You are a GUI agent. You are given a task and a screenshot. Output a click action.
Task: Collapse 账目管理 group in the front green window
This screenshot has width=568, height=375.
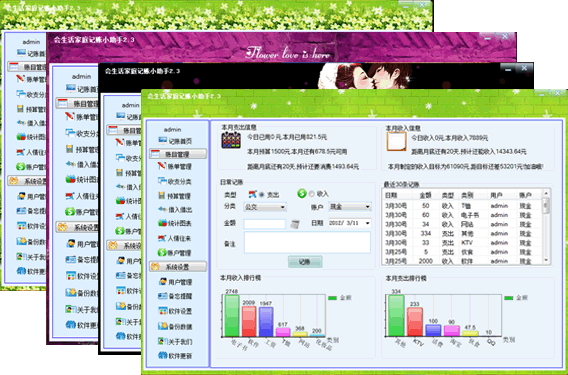coord(178,154)
